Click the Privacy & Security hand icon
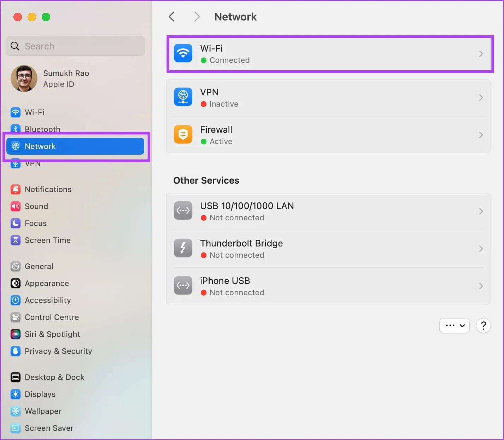The height and width of the screenshot is (440, 504). pos(16,351)
